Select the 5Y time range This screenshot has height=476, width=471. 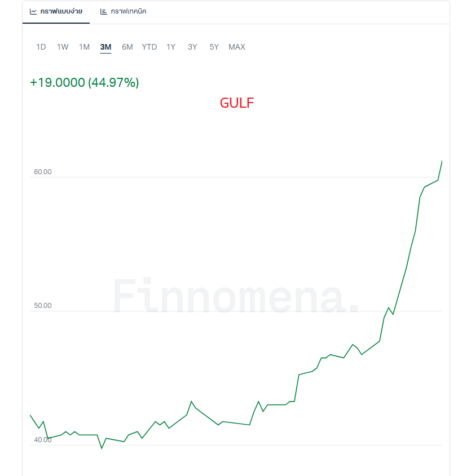(x=214, y=47)
